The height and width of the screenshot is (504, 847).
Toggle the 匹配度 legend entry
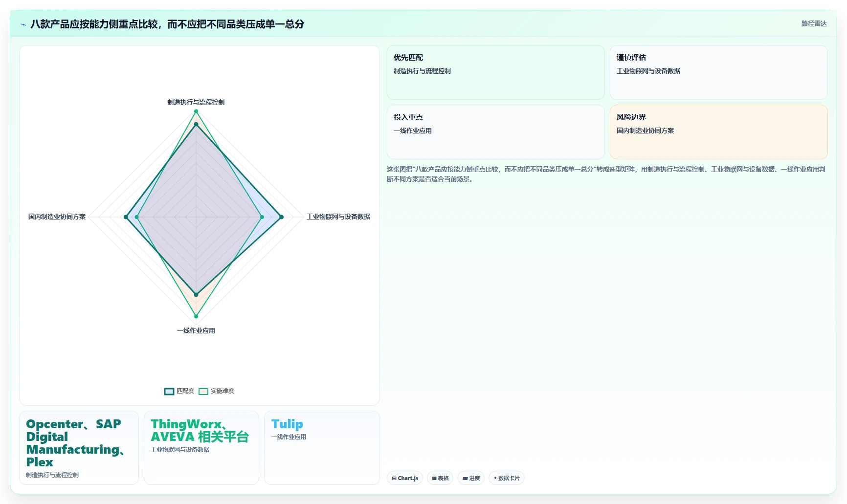[179, 391]
